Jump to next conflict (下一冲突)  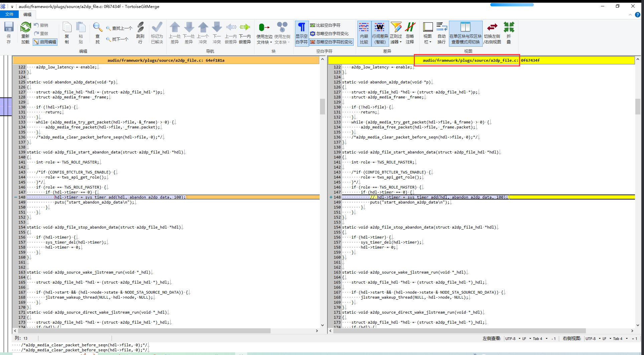point(217,33)
